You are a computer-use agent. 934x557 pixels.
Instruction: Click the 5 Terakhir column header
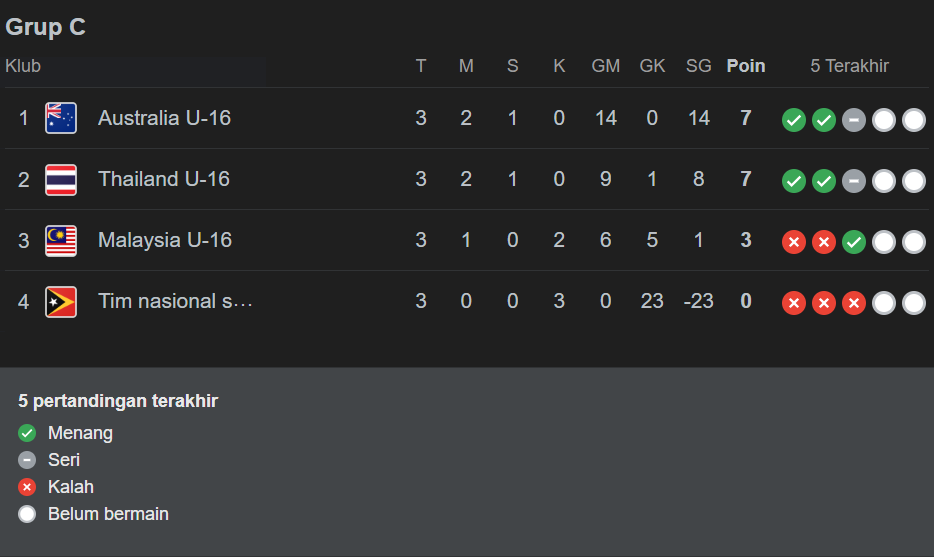click(x=849, y=66)
